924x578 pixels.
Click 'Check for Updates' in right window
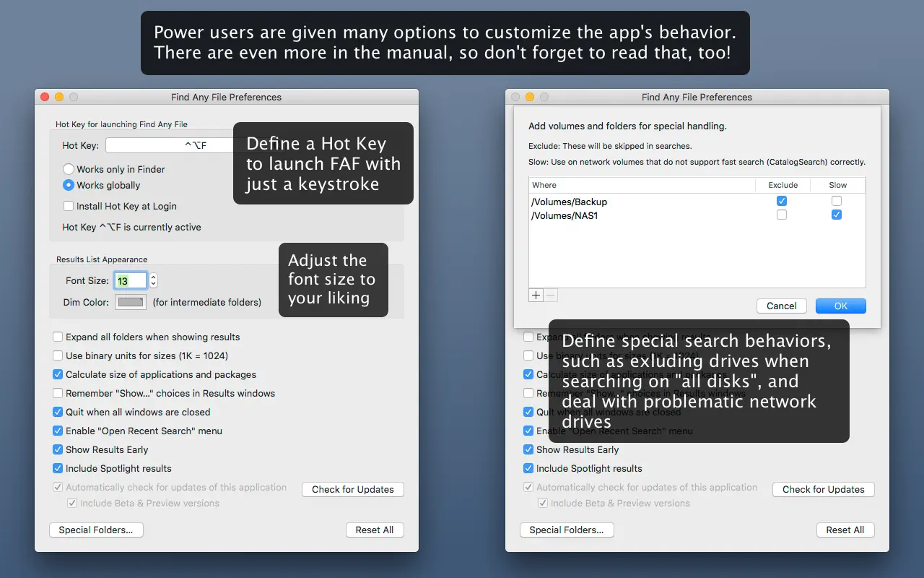tap(824, 489)
